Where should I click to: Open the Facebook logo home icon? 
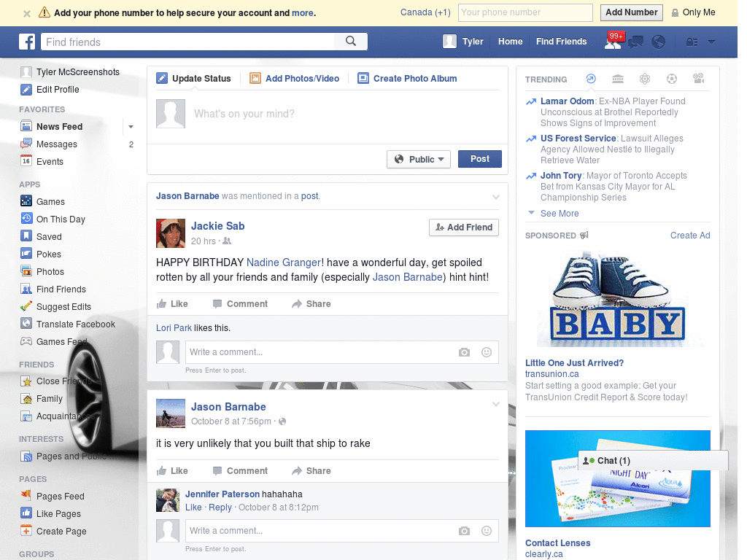coord(27,42)
